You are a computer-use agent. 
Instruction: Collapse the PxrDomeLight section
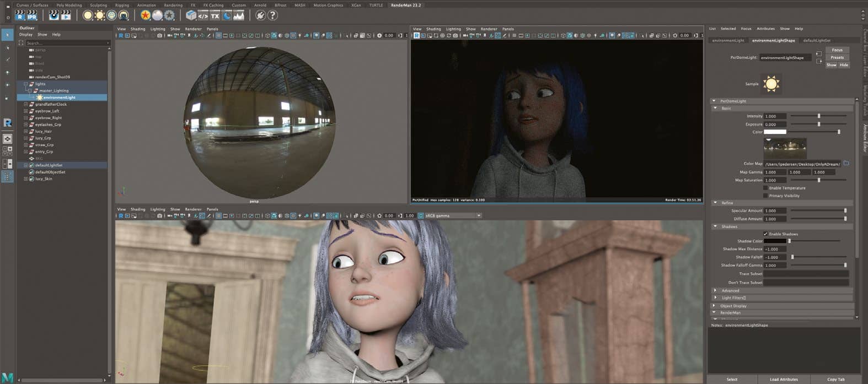click(x=714, y=101)
